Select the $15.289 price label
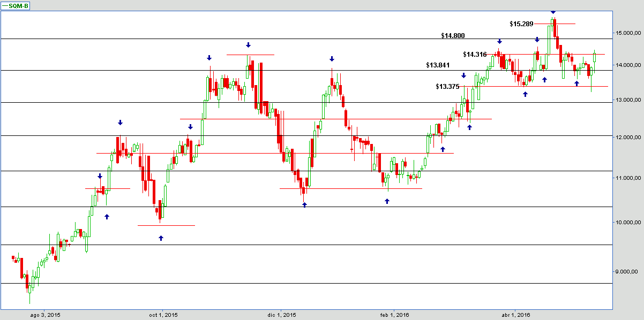The image size is (644, 320). click(521, 24)
